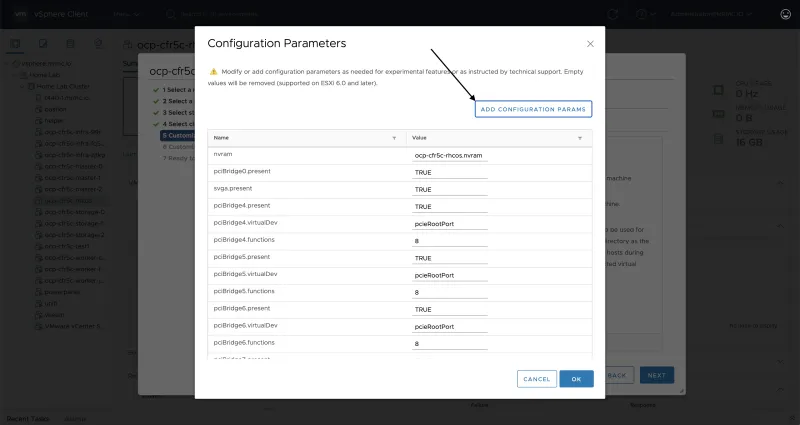This screenshot has height=425, width=800.
Task: Click the CANCEL button
Action: [x=537, y=379]
